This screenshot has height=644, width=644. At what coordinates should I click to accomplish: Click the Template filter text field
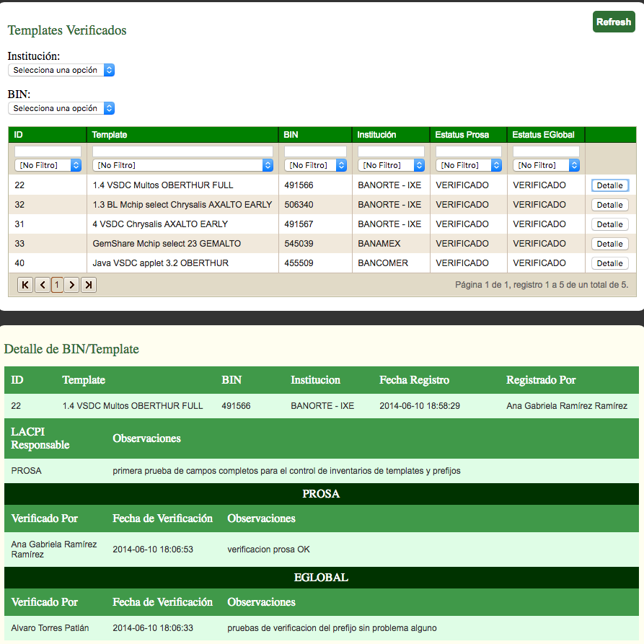click(182, 151)
